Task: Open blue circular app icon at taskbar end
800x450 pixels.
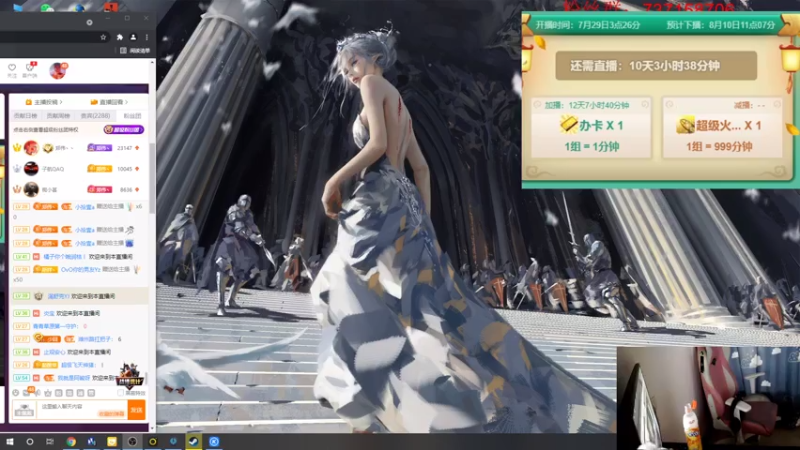Action: [x=214, y=441]
